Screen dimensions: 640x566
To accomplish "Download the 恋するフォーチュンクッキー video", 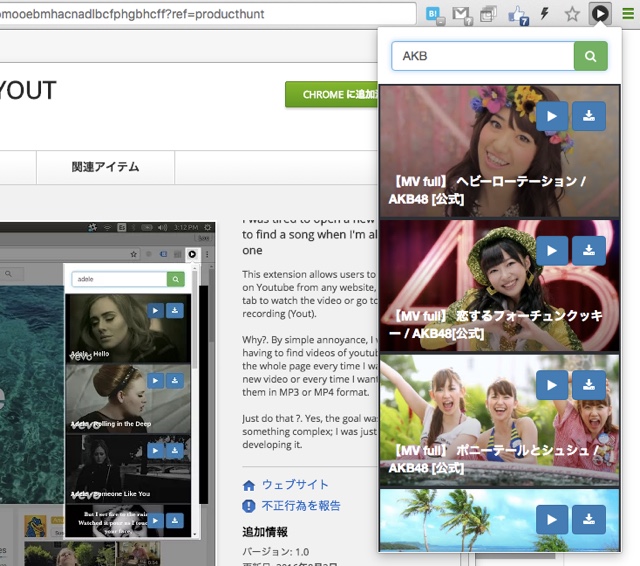I will [589, 250].
